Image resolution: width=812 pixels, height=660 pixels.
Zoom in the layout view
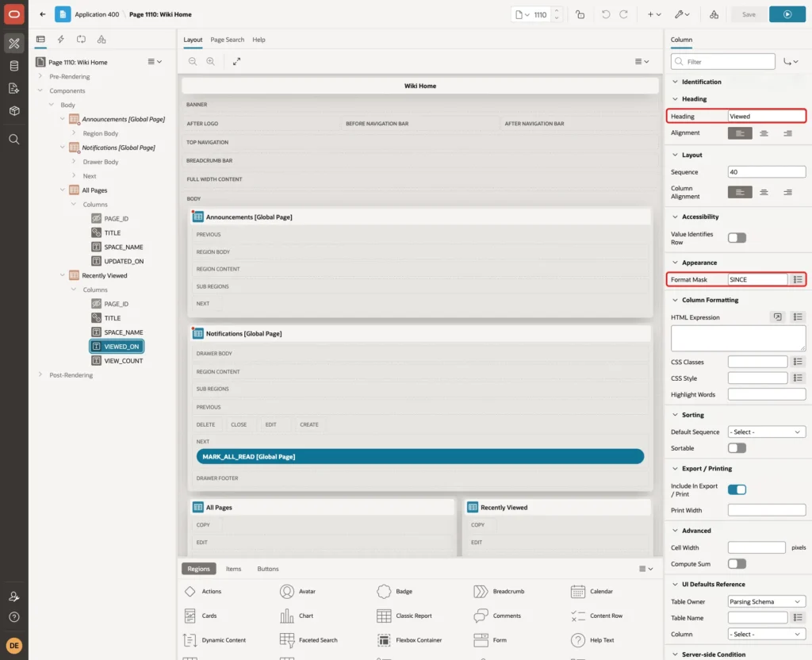pos(211,61)
